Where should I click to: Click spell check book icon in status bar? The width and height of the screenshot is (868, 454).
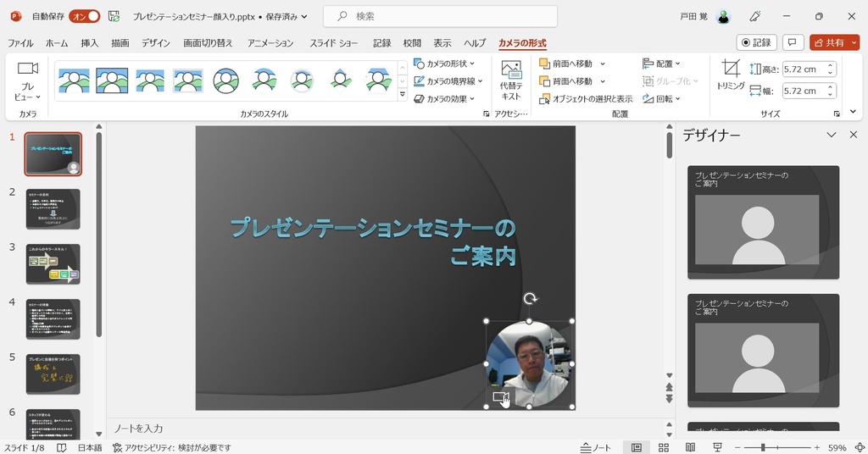62,447
